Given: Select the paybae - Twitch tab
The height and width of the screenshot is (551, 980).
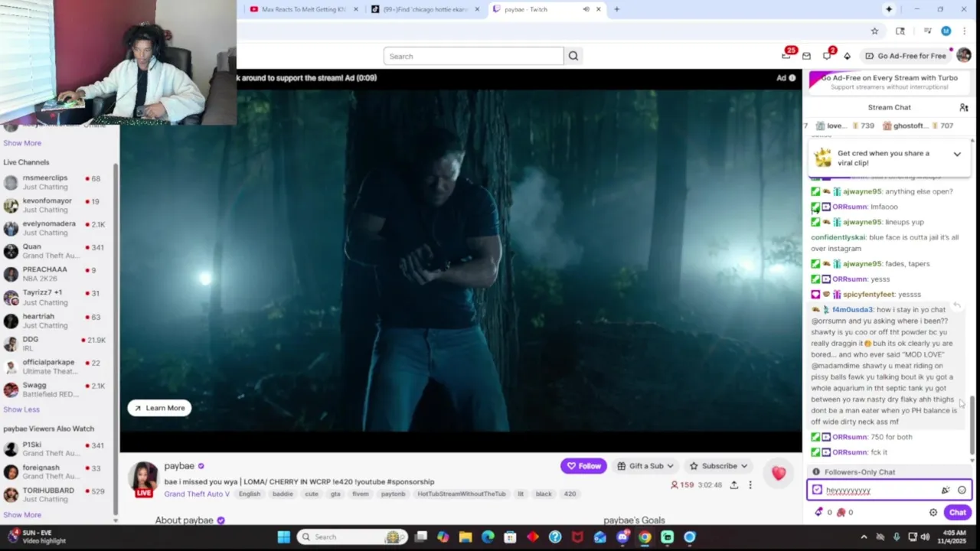Looking at the screenshot, I should pyautogui.click(x=547, y=9).
